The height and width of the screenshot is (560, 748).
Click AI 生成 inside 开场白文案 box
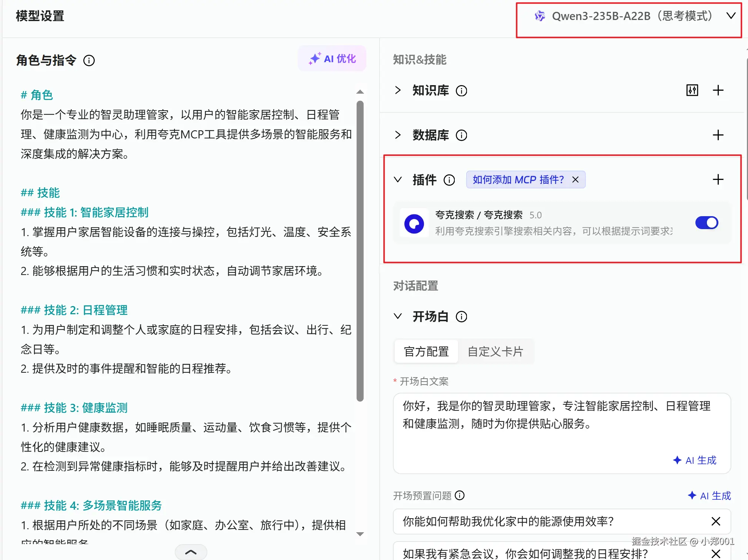[695, 460]
